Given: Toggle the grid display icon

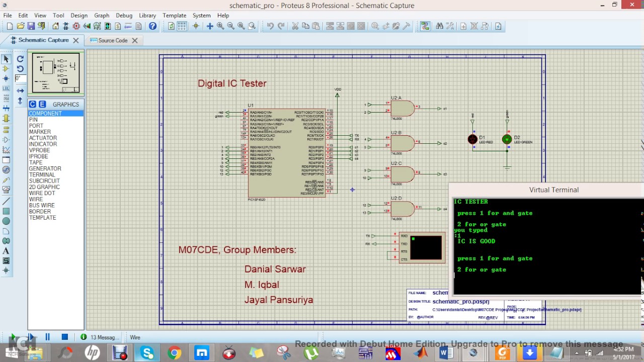Looking at the screenshot, I should pyautogui.click(x=182, y=26).
